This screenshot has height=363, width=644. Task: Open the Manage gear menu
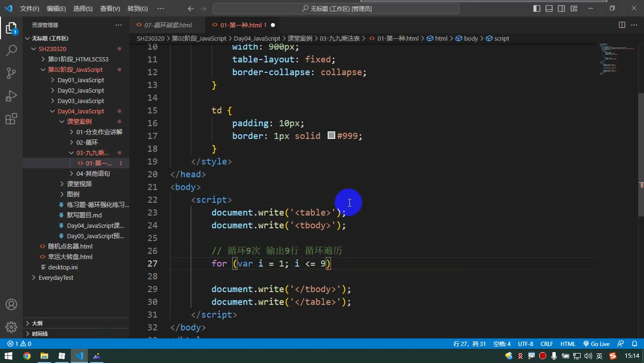pyautogui.click(x=11, y=327)
